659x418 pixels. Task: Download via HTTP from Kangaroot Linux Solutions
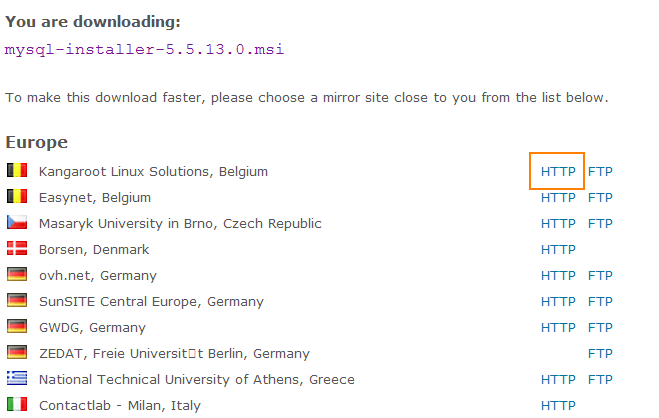click(558, 171)
